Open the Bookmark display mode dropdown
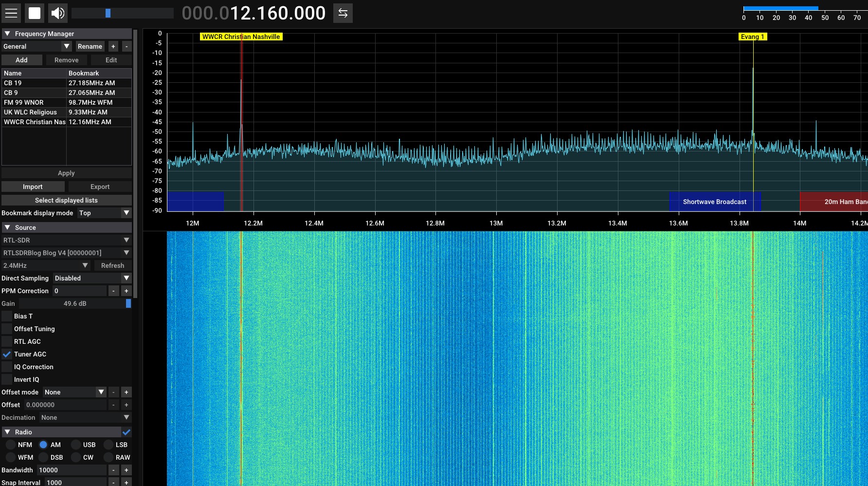The width and height of the screenshot is (868, 486). (105, 213)
